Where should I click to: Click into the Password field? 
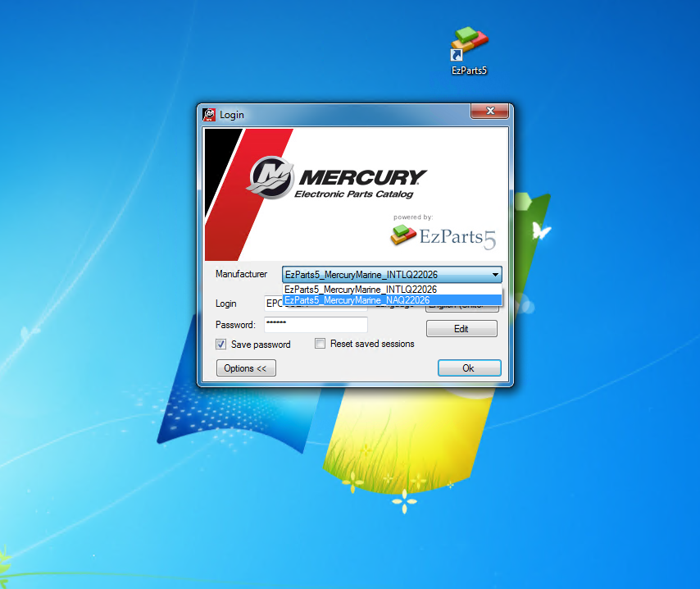pos(316,324)
